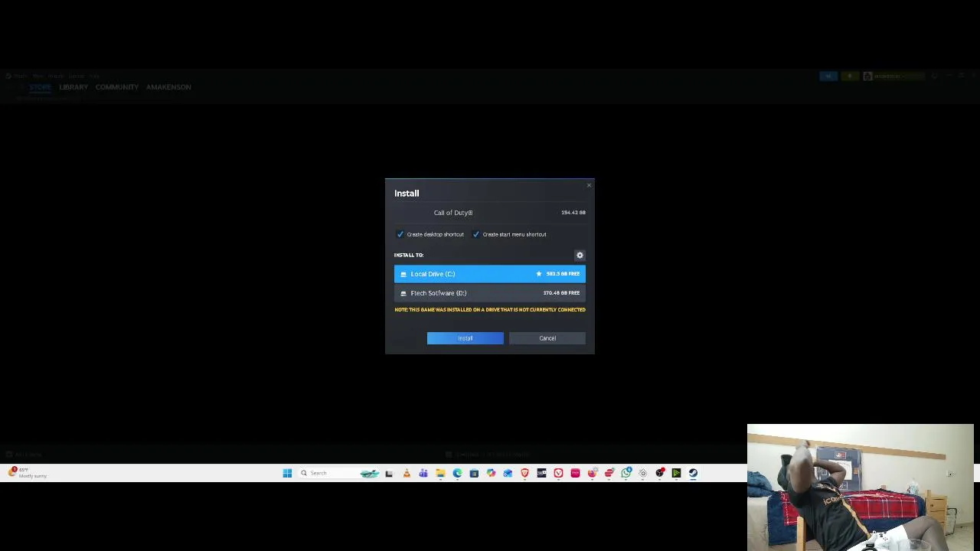Open Firefox from the taskbar
Screen dimensions: 980x551
(592, 473)
